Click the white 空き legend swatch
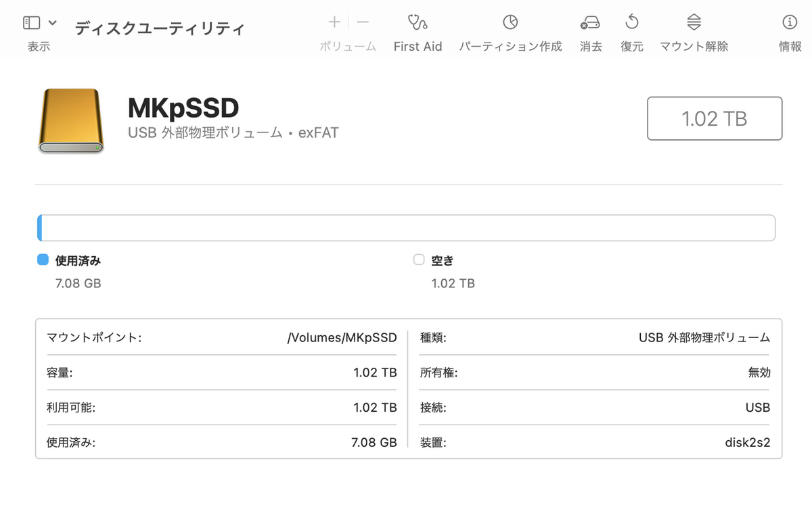Image resolution: width=812 pixels, height=528 pixels. [x=419, y=260]
